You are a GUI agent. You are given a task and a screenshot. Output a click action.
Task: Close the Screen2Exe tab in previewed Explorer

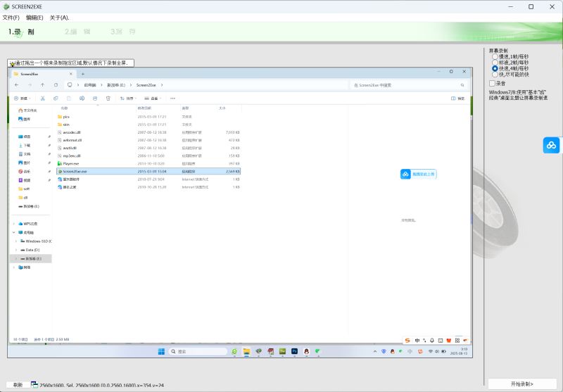pos(71,74)
